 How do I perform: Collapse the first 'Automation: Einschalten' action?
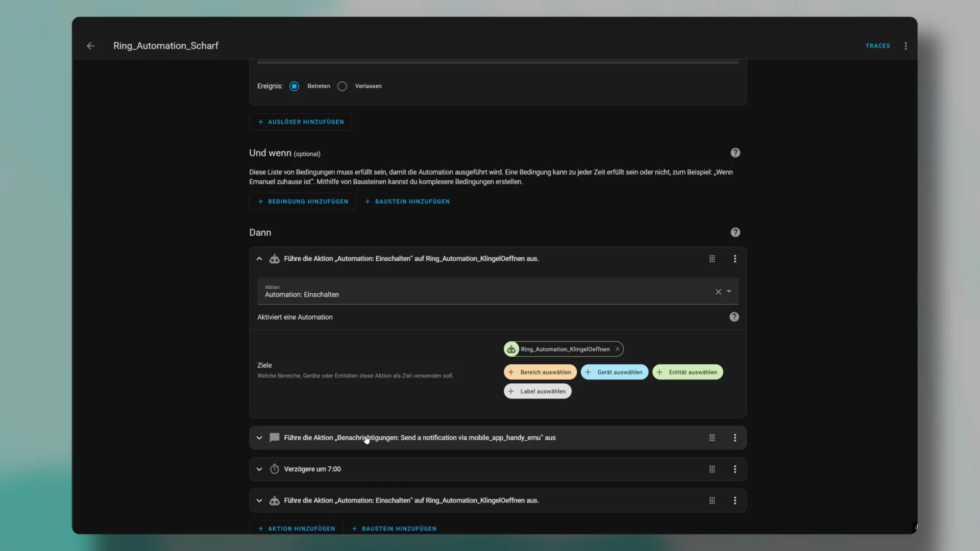click(259, 259)
